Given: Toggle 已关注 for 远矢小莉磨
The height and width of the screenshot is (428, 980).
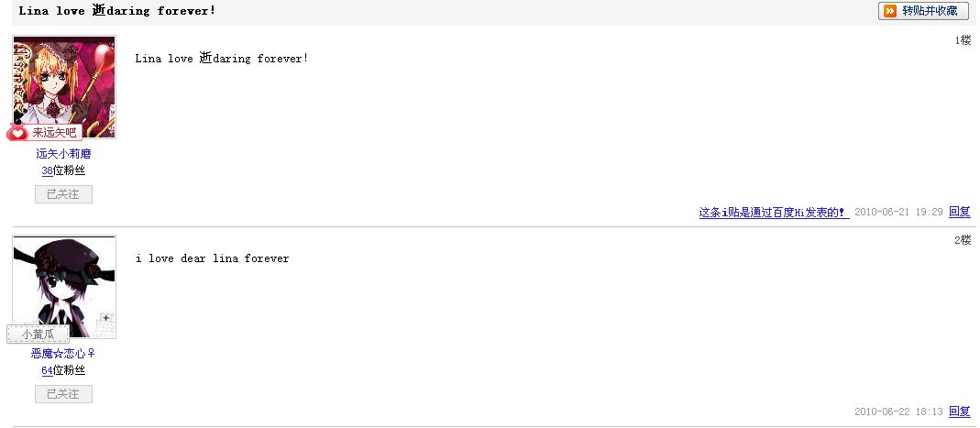Looking at the screenshot, I should click(x=63, y=194).
